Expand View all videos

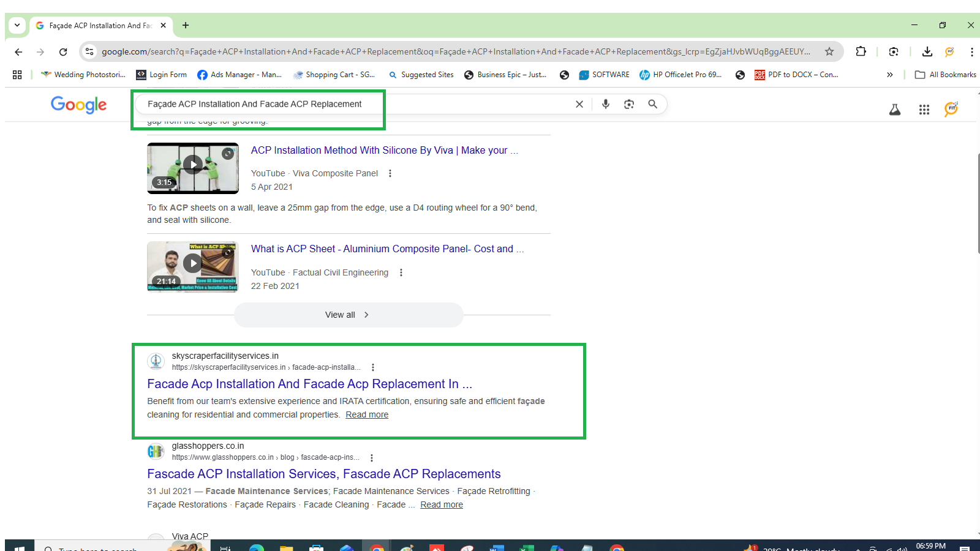click(348, 315)
